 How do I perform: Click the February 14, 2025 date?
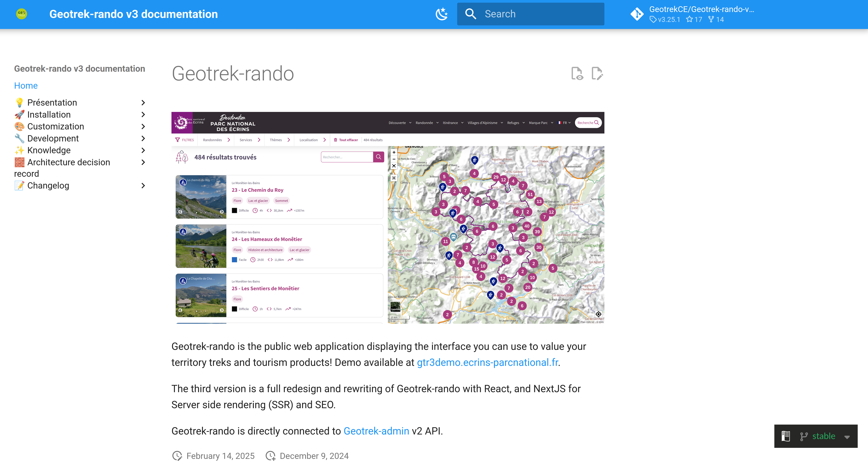tap(220, 456)
